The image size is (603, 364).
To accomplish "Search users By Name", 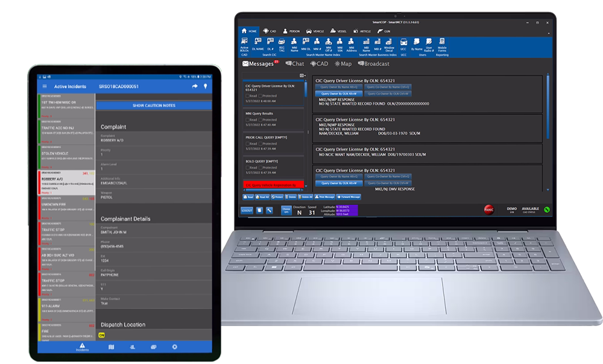I will (417, 45).
